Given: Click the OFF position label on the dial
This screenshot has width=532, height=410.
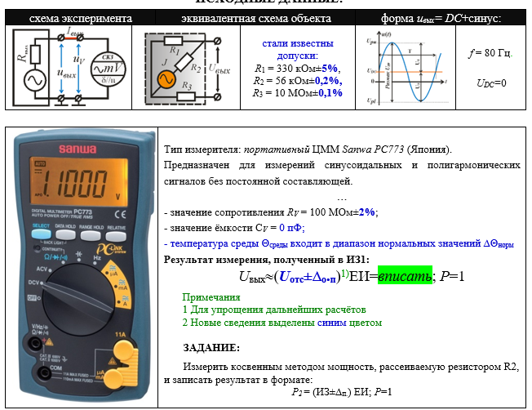Looking at the screenshot, I should click(x=32, y=298).
